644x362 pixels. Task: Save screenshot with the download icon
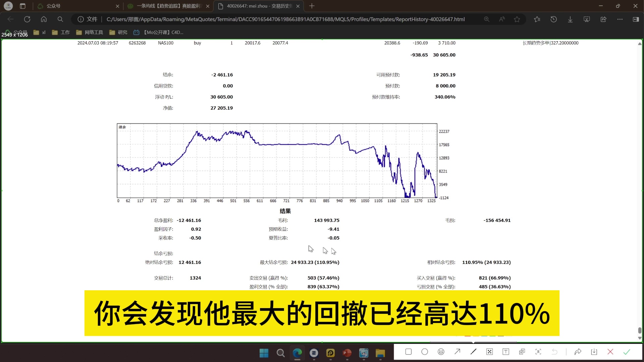click(x=594, y=352)
